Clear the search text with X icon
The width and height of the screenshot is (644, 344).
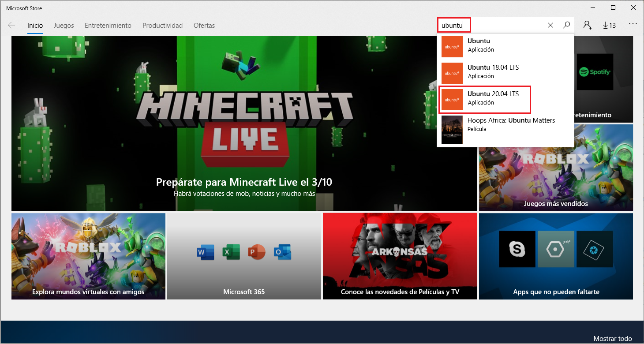click(x=550, y=26)
